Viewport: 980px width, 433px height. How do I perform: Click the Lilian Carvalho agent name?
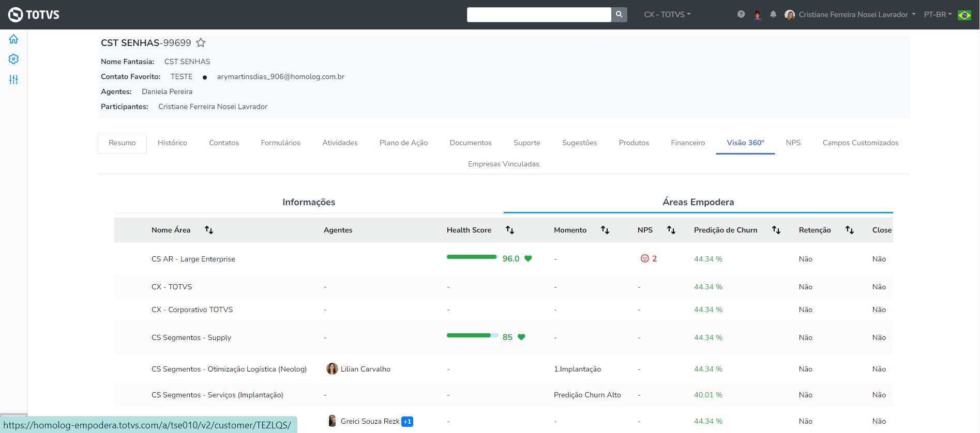tap(366, 369)
